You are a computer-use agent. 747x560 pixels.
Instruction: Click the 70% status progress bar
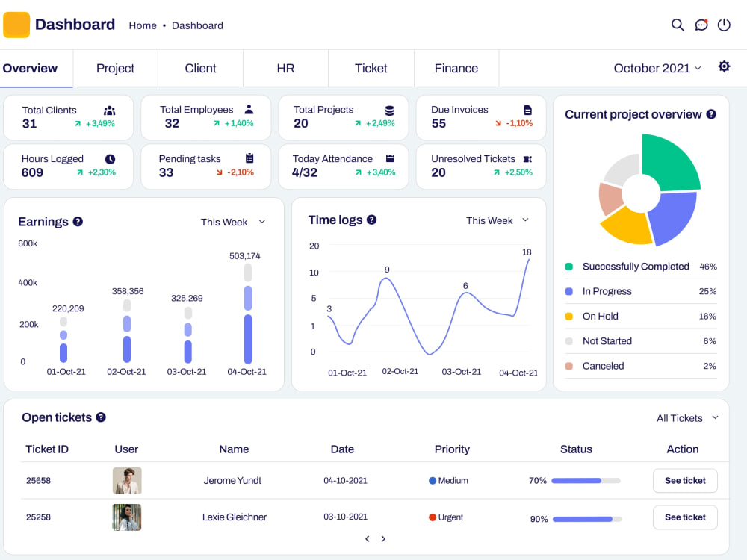(x=586, y=480)
